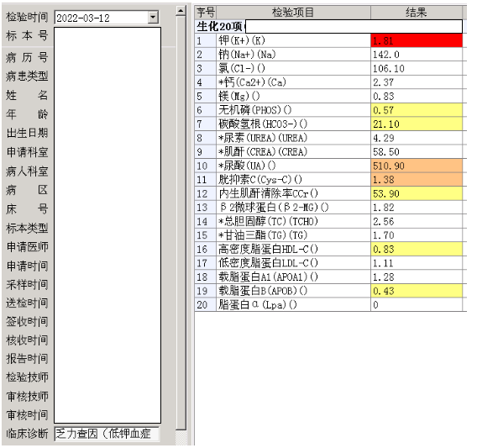Click row number 20 cell
477x448 pixels.
coord(206,304)
